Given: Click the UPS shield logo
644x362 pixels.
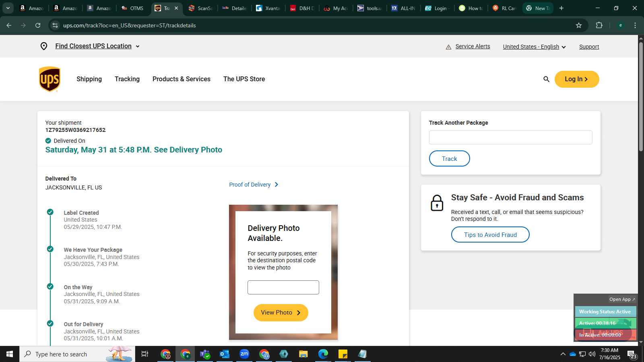Looking at the screenshot, I should tap(50, 79).
